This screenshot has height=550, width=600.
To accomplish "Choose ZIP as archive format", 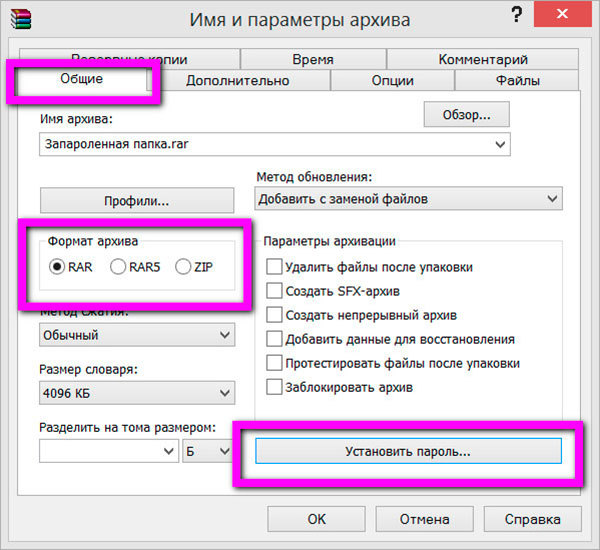I will point(183,266).
